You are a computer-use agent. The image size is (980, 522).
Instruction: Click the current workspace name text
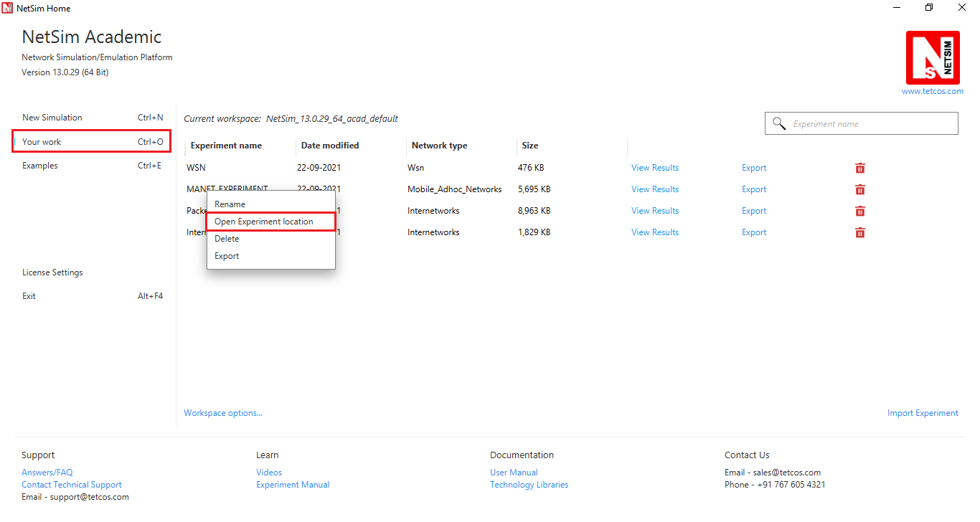click(332, 119)
